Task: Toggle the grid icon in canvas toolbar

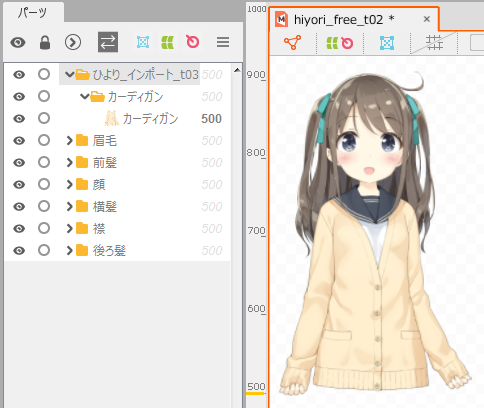Action: click(434, 43)
